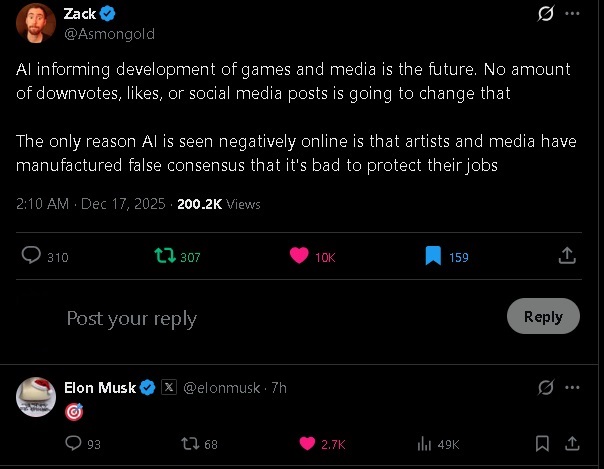Open Elon Musk's profile avatar
Image resolution: width=604 pixels, height=469 pixels.
coord(34,397)
